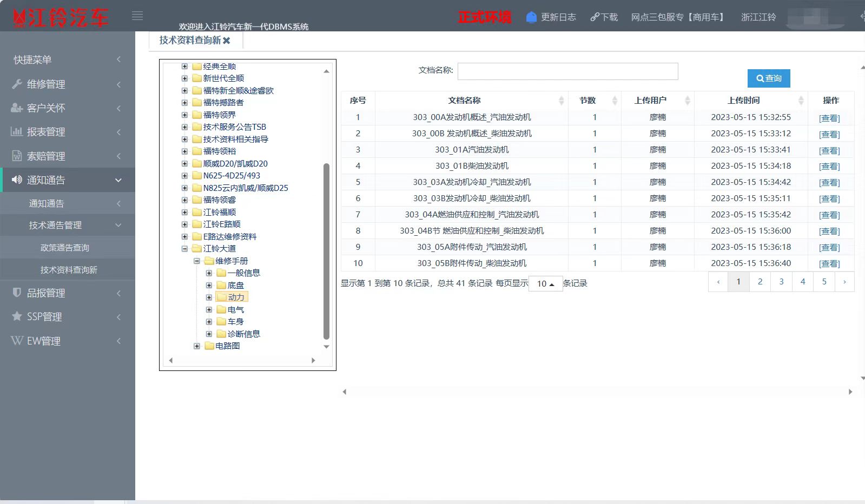The image size is (865, 504).
Task: Click the 文档名称 input field
Action: click(x=567, y=71)
